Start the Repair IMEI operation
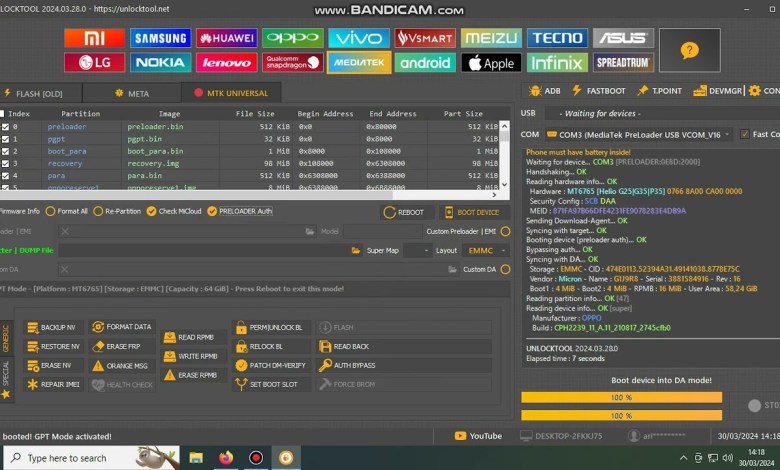The width and height of the screenshot is (780, 470). pos(53,384)
